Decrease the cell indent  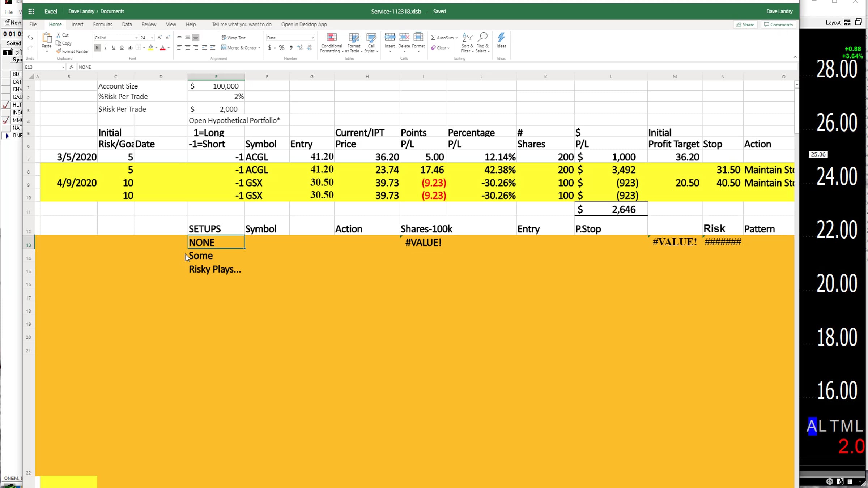[x=205, y=48]
